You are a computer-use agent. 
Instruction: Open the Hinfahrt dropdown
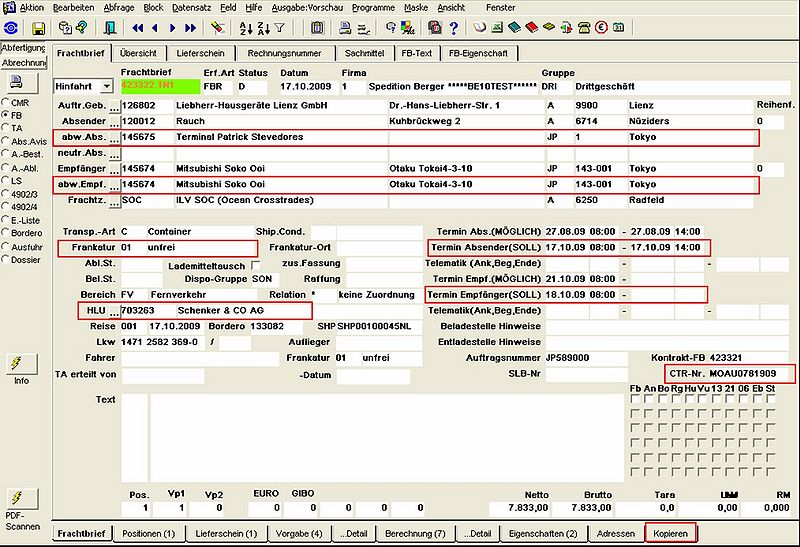[x=107, y=86]
